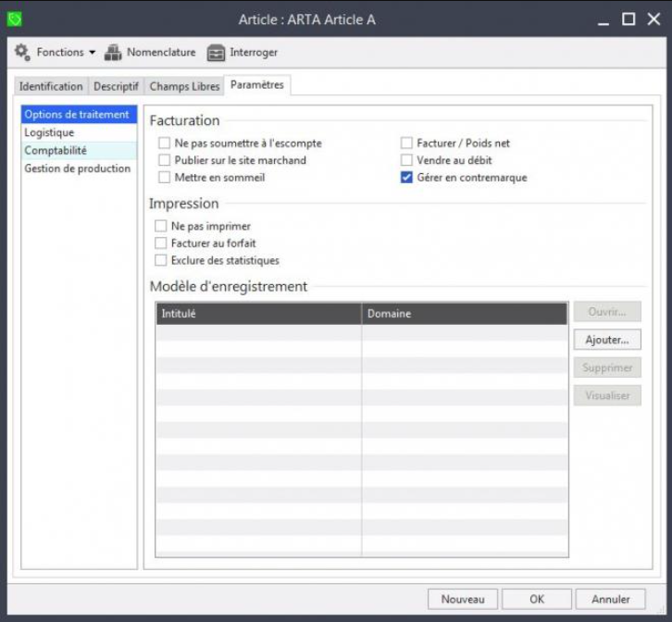This screenshot has height=622, width=672.
Task: Tick the Exclure des statistiques checkbox
Action: tap(161, 261)
